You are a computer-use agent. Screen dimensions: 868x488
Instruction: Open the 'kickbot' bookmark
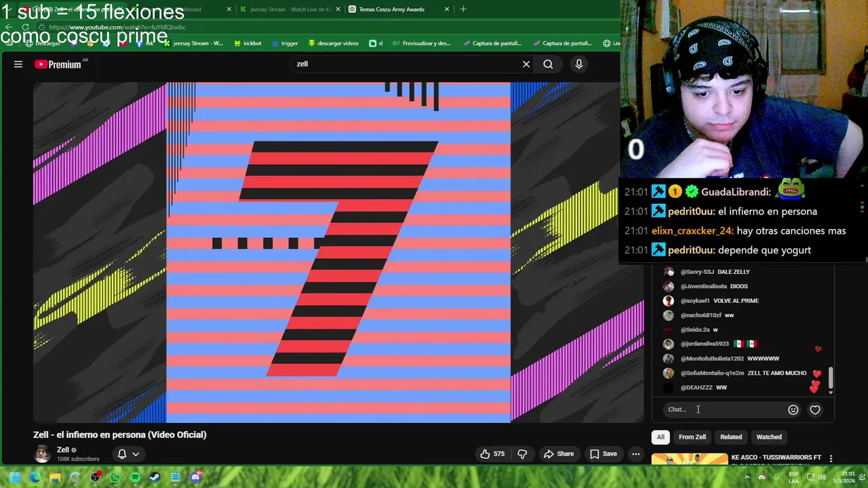(248, 43)
